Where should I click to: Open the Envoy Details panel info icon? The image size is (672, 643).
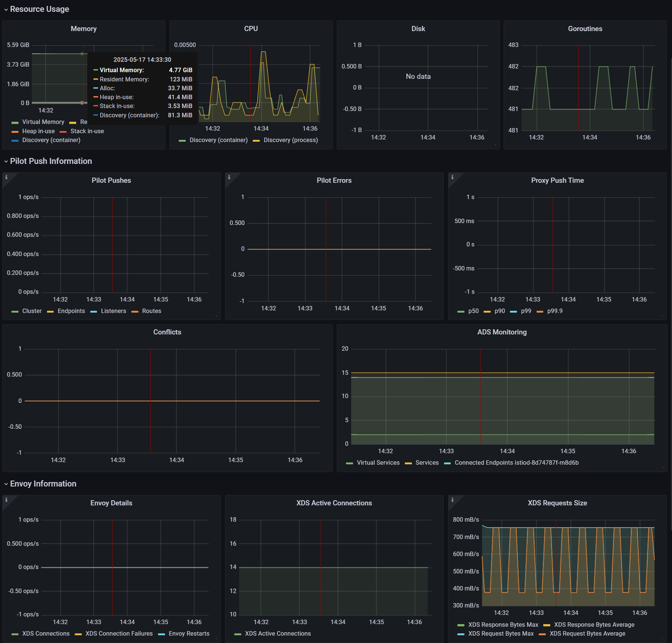click(6, 500)
